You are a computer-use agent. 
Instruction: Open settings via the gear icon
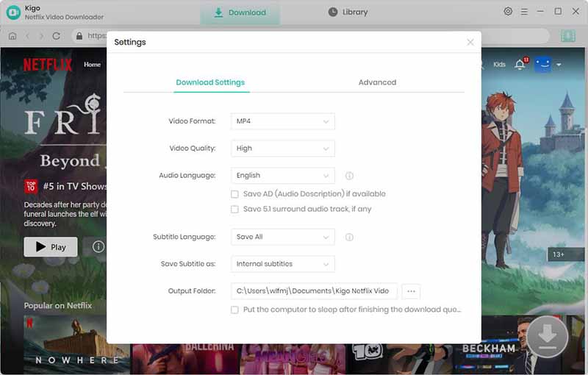point(508,12)
